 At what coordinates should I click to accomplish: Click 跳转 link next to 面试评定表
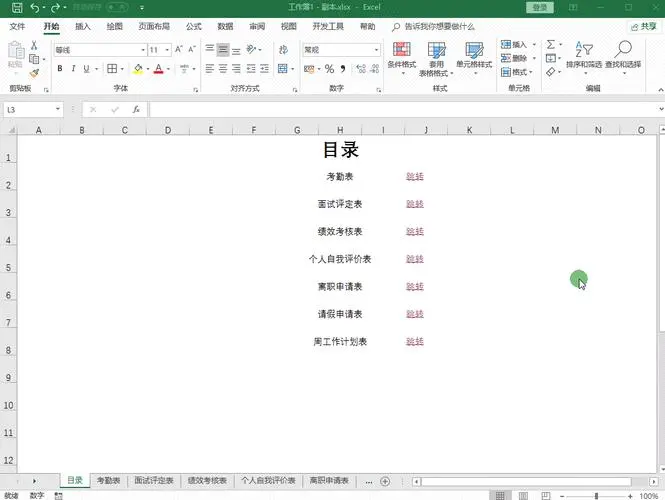point(415,204)
